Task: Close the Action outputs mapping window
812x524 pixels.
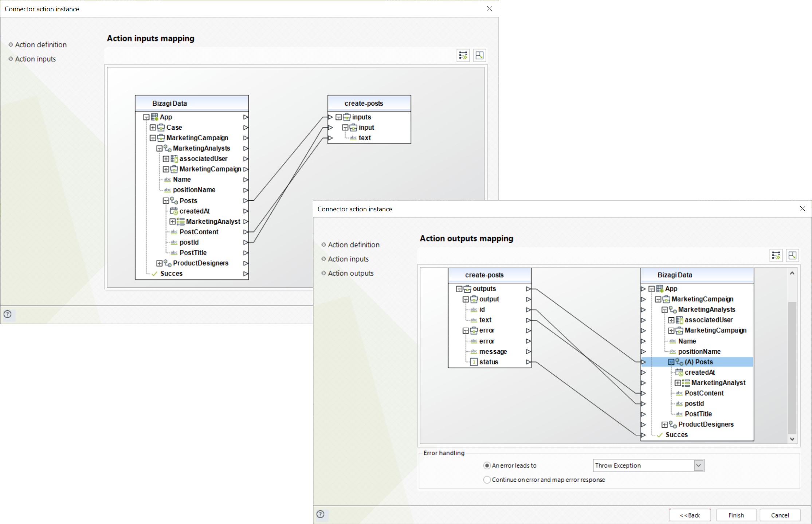Action: tap(803, 208)
